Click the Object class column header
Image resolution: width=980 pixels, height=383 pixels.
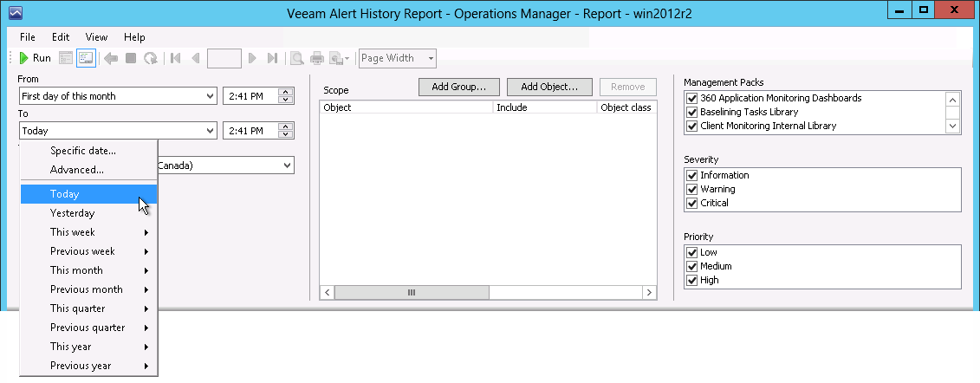[x=626, y=107]
